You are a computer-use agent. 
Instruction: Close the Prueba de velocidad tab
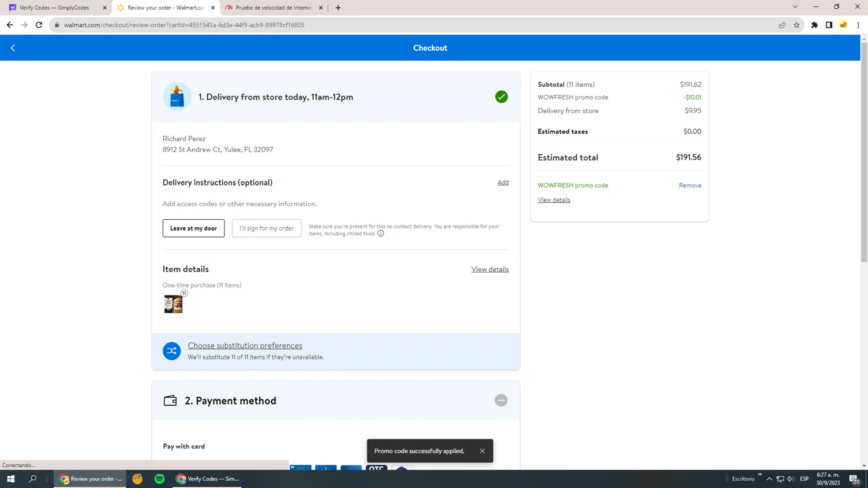click(x=321, y=8)
